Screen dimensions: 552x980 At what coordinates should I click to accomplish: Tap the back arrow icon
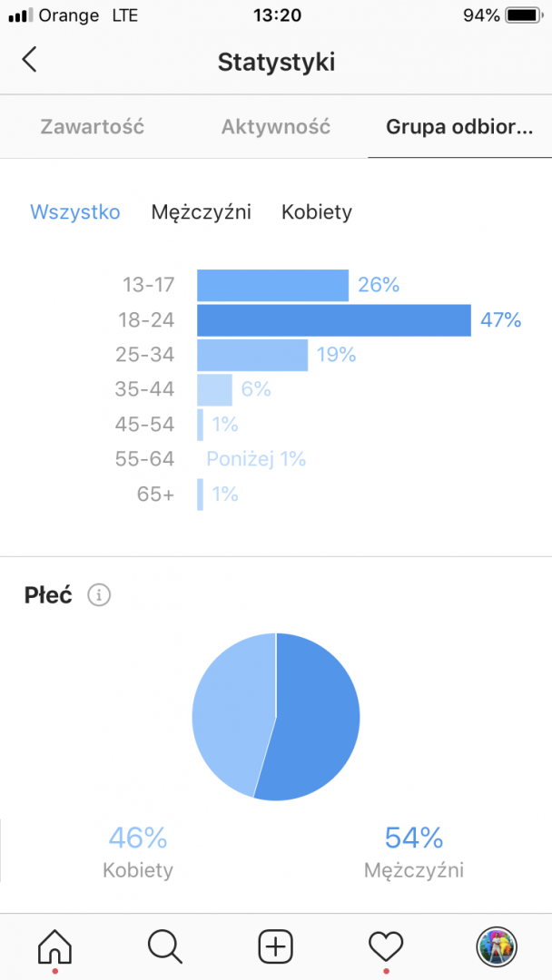click(x=30, y=61)
